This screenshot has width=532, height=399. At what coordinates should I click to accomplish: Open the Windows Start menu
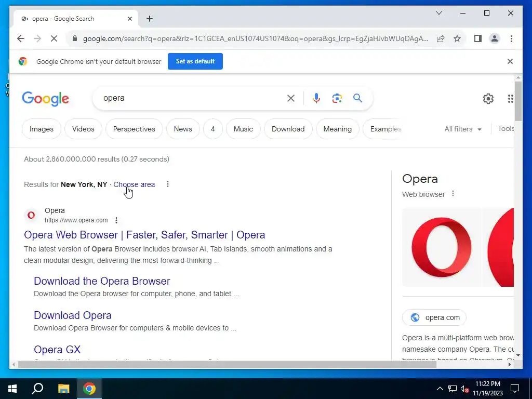(x=12, y=389)
